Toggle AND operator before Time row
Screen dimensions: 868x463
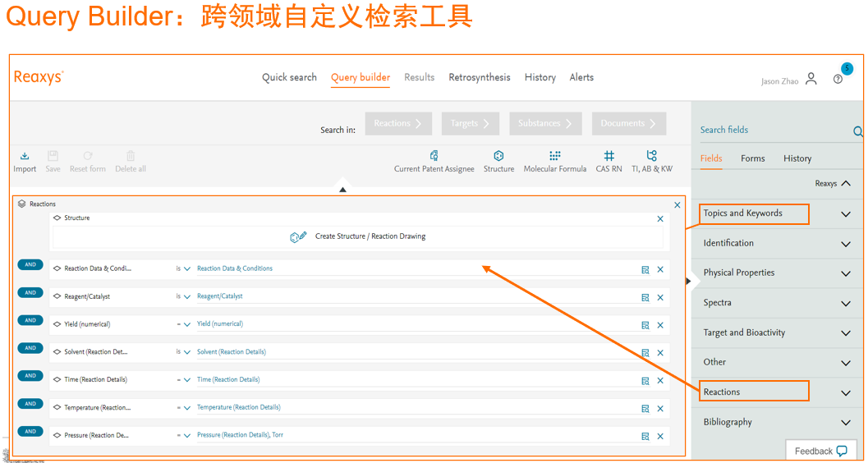(x=30, y=376)
